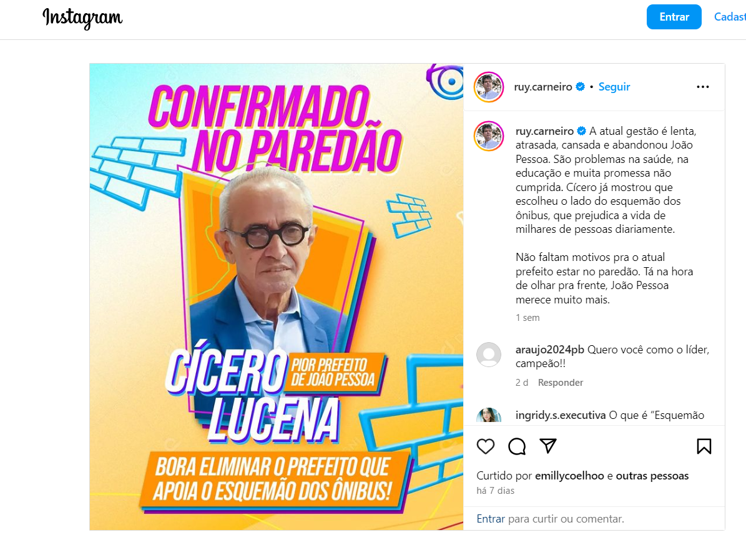Follow the account with Seguir
The width and height of the screenshot is (746, 560).
[x=614, y=87]
